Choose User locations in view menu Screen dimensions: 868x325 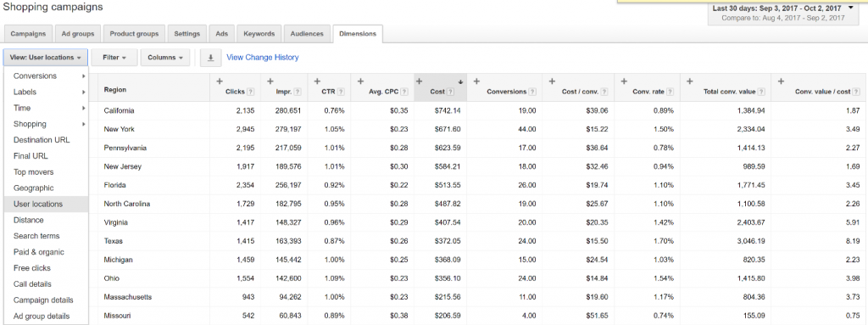(x=46, y=205)
